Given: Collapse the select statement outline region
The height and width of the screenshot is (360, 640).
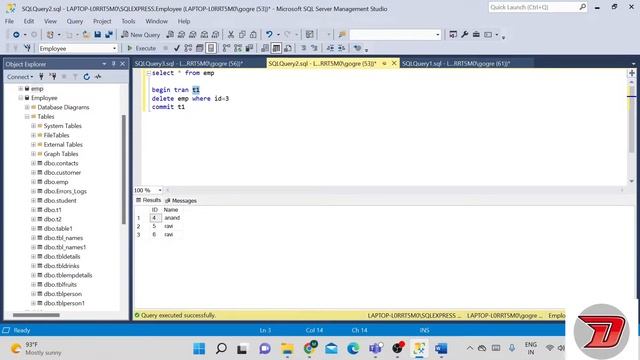Looking at the screenshot, I should tap(149, 73).
